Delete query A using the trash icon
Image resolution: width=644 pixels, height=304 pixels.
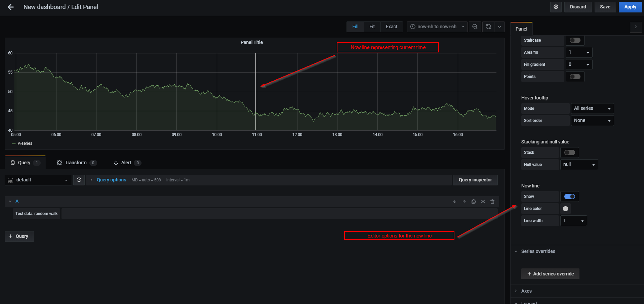492,201
